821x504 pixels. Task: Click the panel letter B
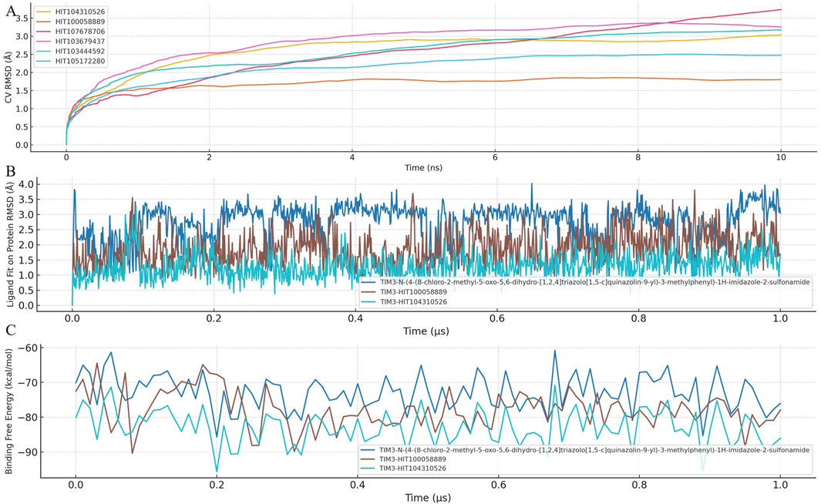pos(11,171)
